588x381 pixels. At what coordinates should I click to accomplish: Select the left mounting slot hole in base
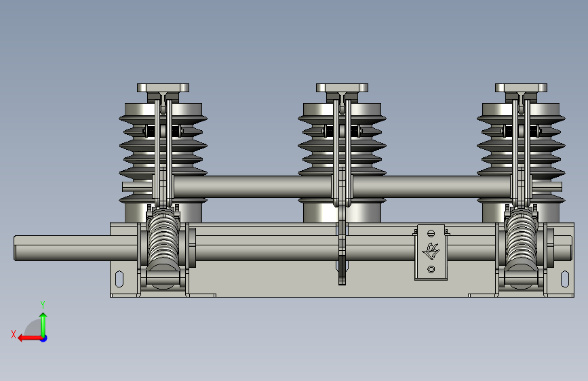tap(119, 279)
